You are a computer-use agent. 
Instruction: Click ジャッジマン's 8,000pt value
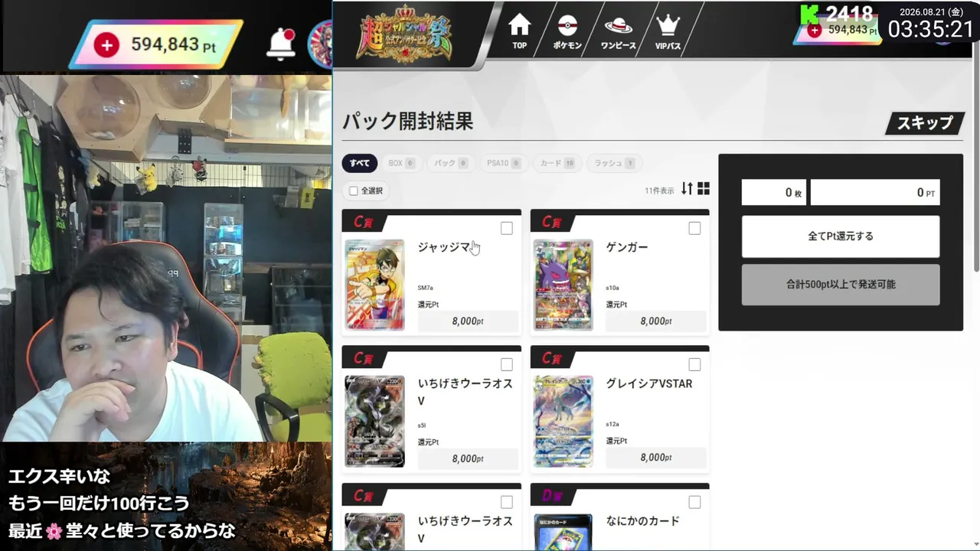tap(468, 321)
